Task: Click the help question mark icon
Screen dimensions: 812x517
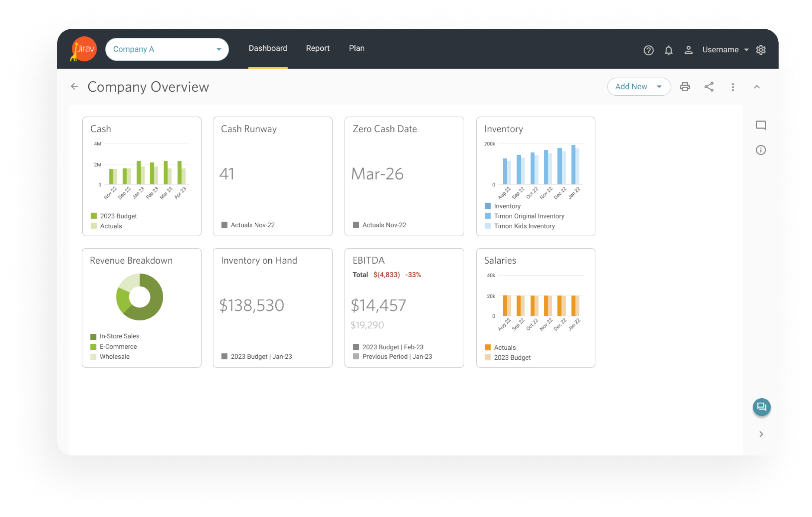Action: pos(648,50)
